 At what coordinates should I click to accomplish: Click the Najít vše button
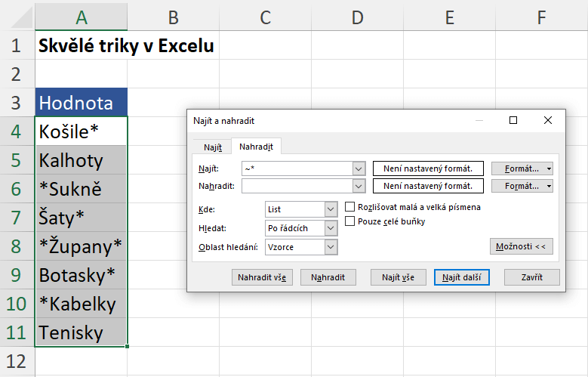tap(398, 277)
